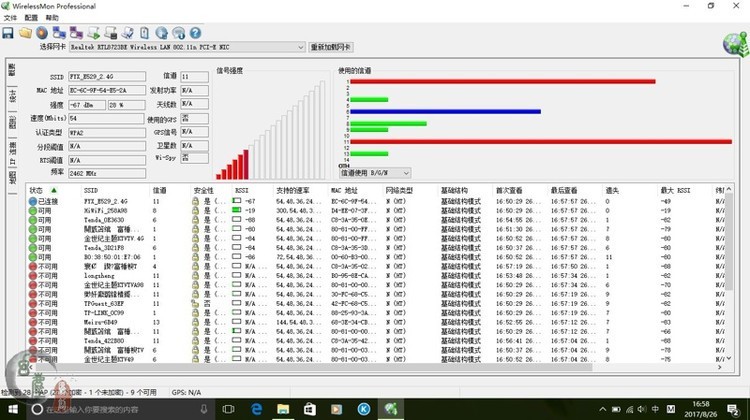Click the purple networked computers toolbar icon
This screenshot has height=420, width=750.
pos(76,33)
